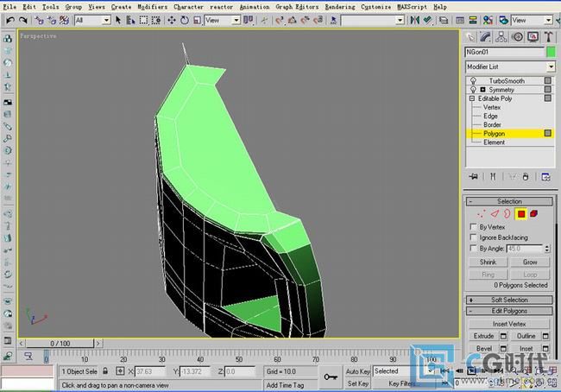Toggle absolute/offset transform type-in mode
Screen dimensions: 561x392
click(120, 371)
